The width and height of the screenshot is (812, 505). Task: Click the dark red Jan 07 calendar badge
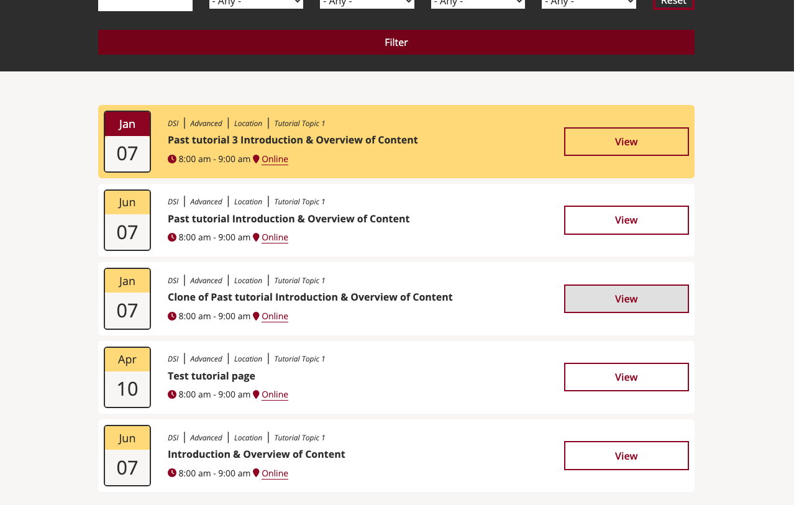(x=127, y=142)
